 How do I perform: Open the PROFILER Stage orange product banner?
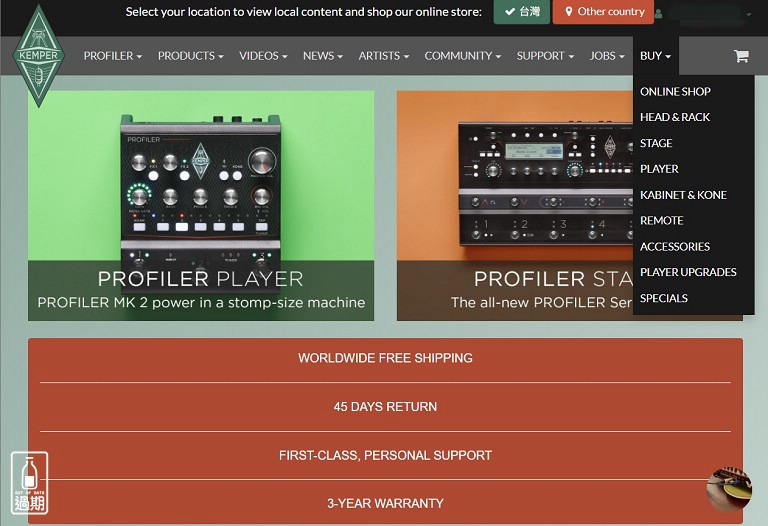[x=515, y=206]
